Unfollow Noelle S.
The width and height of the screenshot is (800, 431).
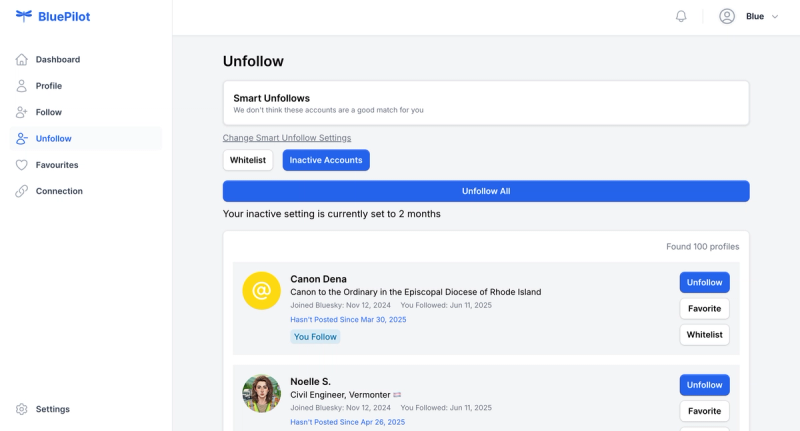coord(705,385)
